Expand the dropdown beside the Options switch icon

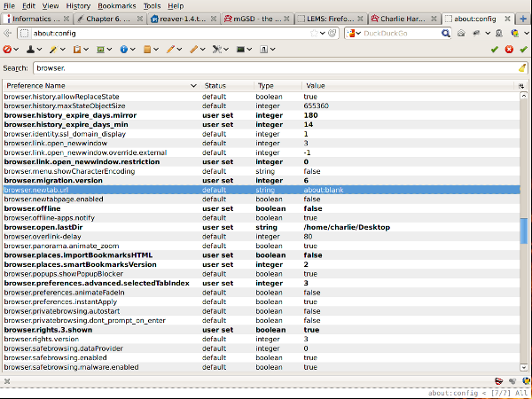pos(273,50)
